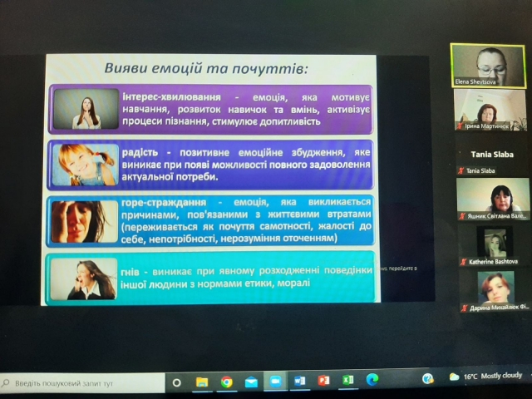The image size is (532, 399).
Task: Click the гнів definition text block
Action: (x=246, y=277)
